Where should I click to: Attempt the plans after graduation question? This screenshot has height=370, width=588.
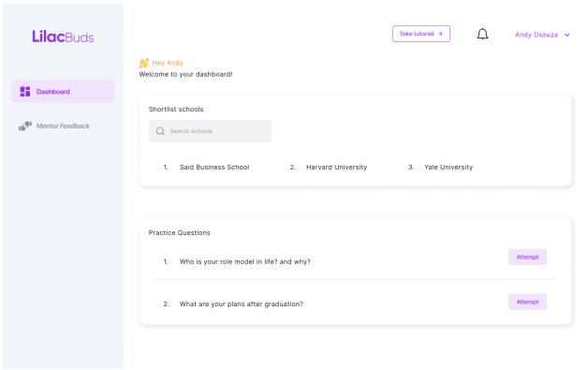tap(527, 302)
